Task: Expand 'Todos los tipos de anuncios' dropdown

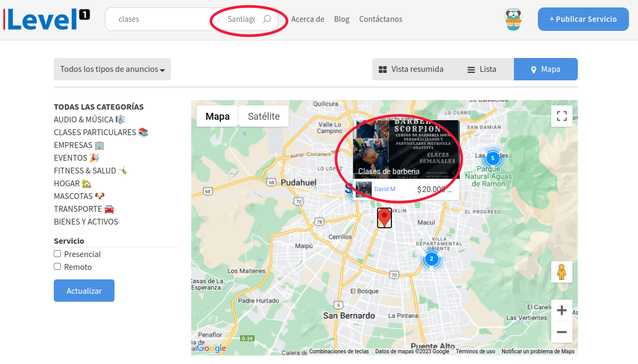Action: click(x=112, y=69)
